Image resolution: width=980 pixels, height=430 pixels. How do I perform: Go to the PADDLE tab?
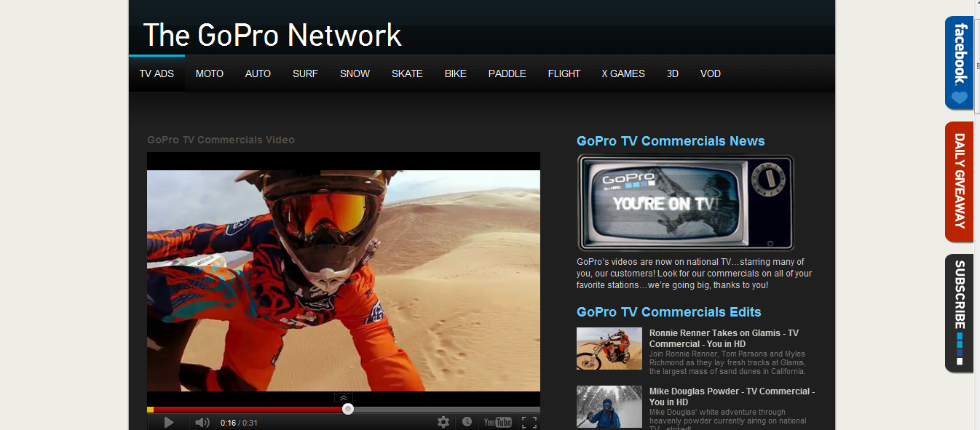coord(507,73)
